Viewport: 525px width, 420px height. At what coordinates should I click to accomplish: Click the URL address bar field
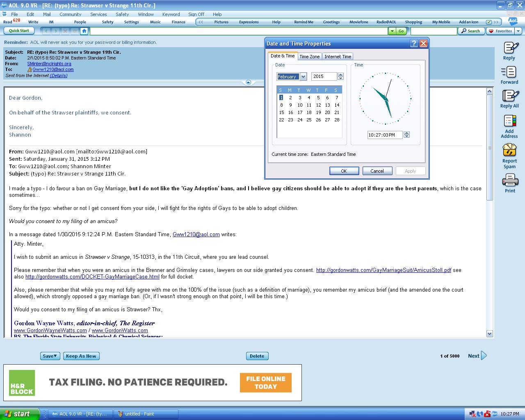(239, 31)
